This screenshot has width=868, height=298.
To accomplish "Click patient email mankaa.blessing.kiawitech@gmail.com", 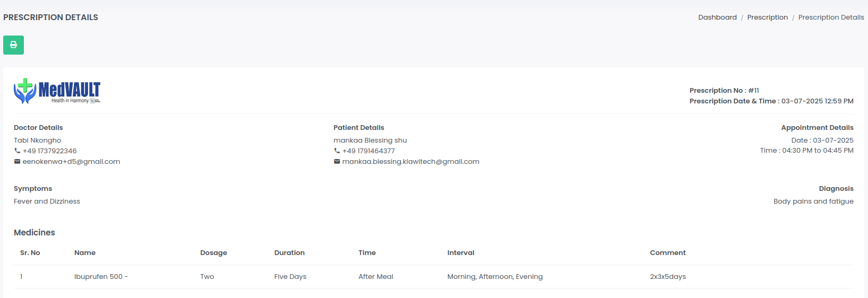I will click(410, 162).
